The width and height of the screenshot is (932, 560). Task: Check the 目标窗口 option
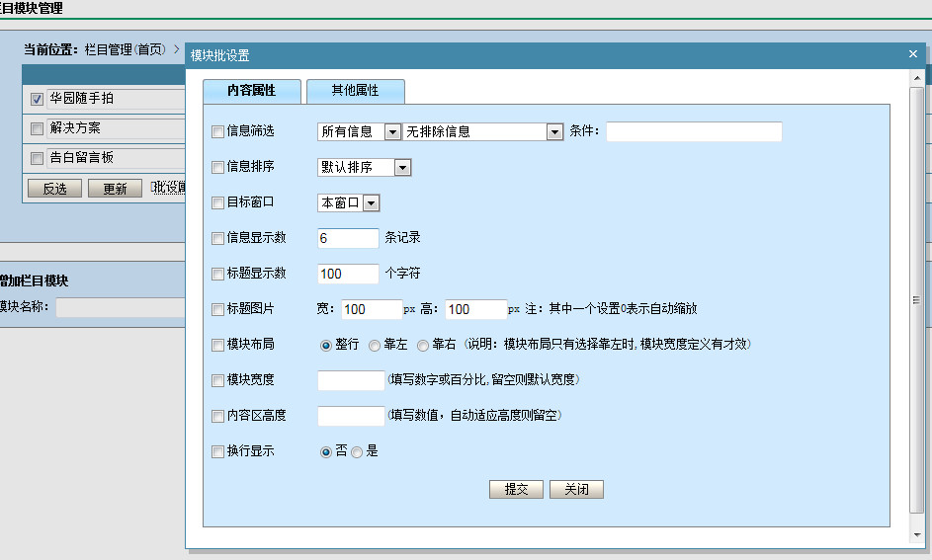218,203
